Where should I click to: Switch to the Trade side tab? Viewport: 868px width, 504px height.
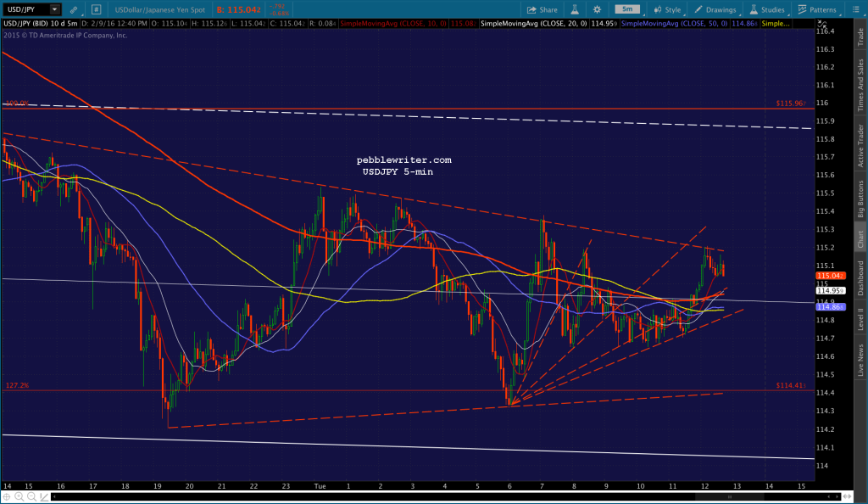pyautogui.click(x=860, y=36)
